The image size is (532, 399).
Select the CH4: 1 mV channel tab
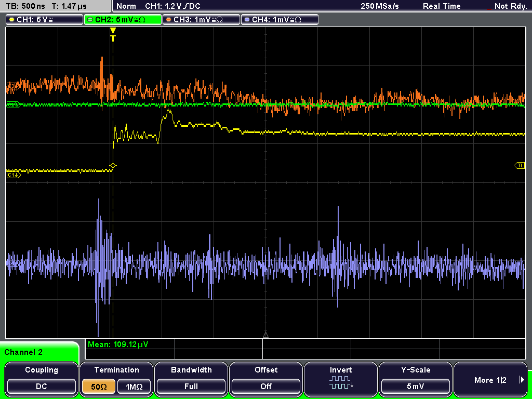point(280,20)
